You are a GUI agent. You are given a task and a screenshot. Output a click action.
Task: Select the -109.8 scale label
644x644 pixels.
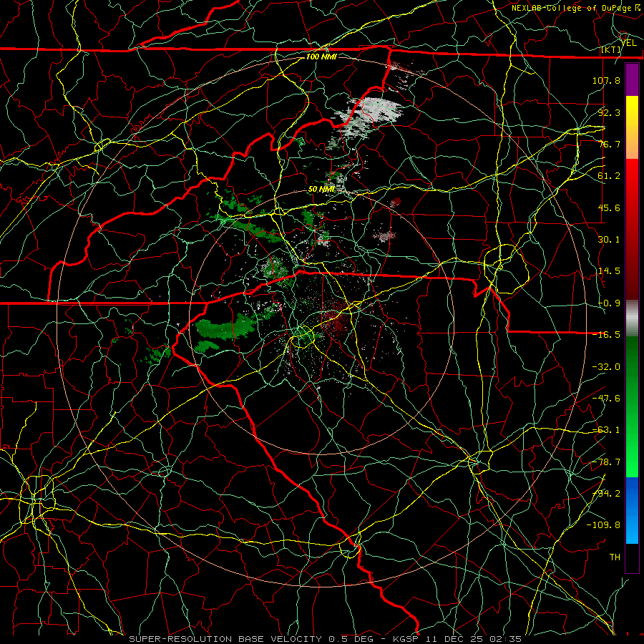[x=603, y=525]
